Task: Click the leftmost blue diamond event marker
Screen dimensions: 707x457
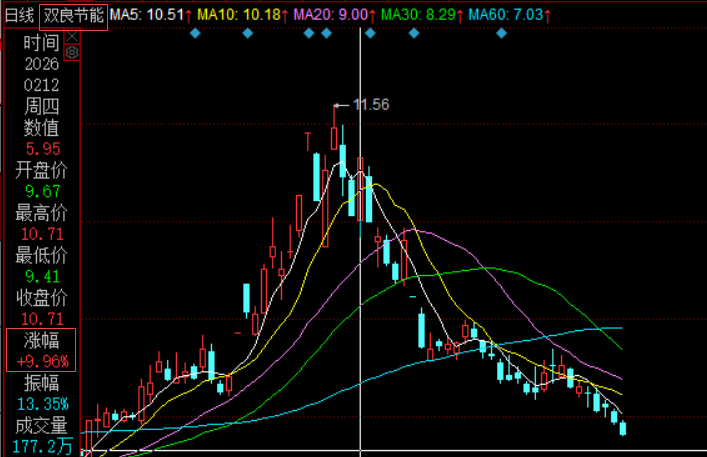Action: click(x=195, y=33)
